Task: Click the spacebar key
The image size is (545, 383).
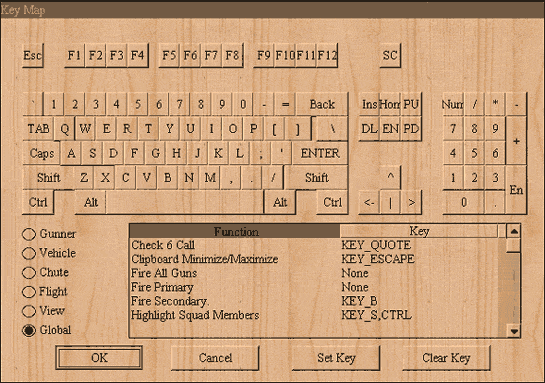Action: [185, 202]
